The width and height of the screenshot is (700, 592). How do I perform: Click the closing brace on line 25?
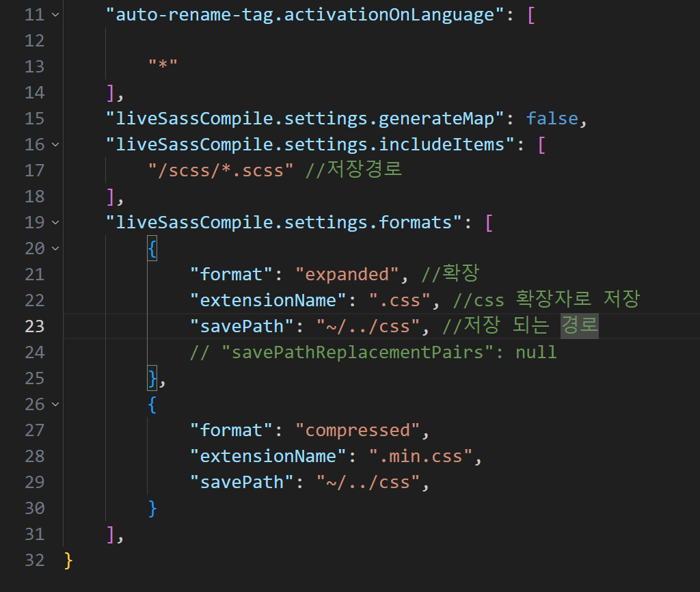click(152, 378)
